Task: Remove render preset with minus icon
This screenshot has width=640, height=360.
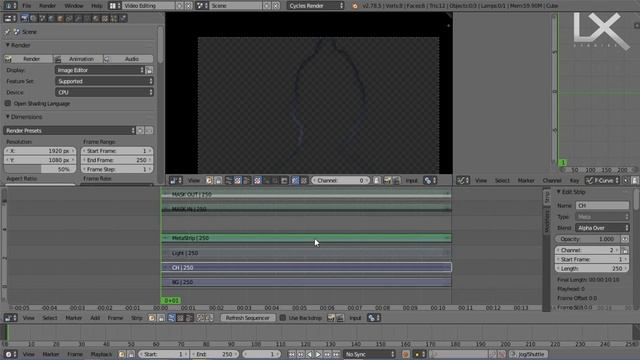Action: pos(149,131)
